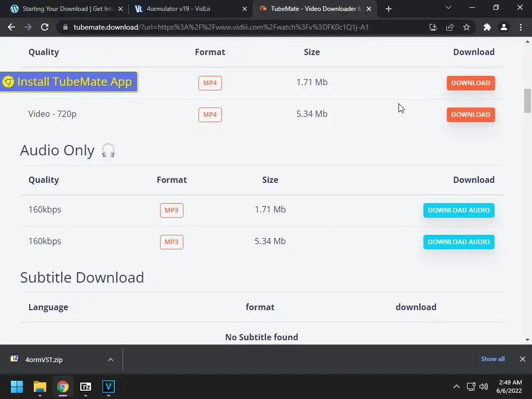Click 'No Subtitle found' text

click(262, 337)
